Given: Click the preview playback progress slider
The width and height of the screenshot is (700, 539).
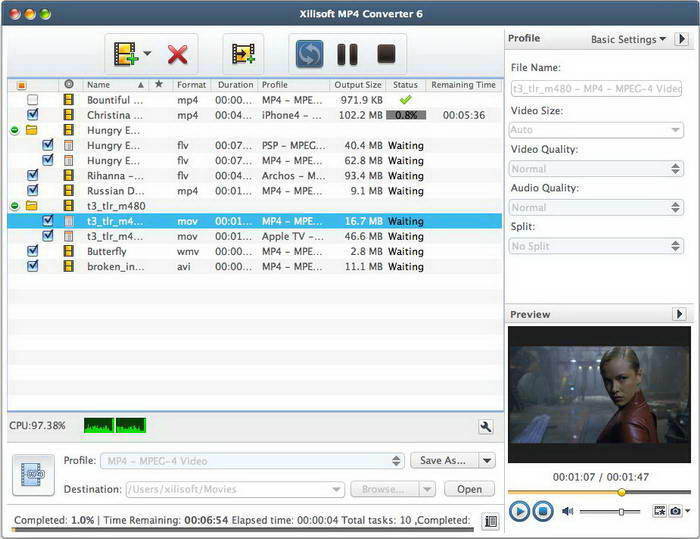Looking at the screenshot, I should tap(598, 492).
